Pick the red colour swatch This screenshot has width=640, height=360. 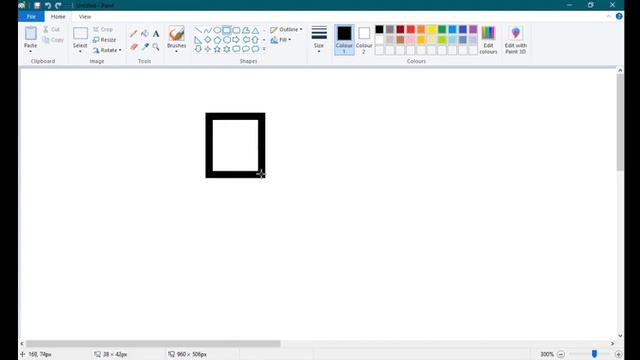coord(411,29)
